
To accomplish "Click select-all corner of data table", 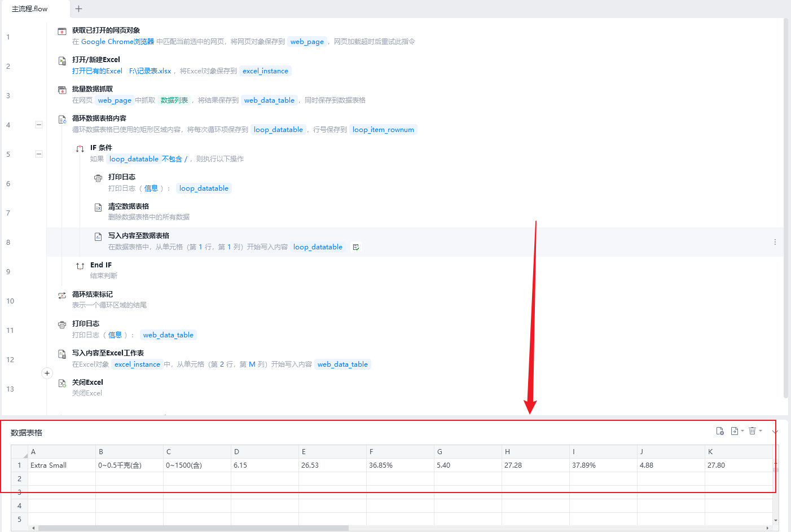I will click(x=20, y=452).
